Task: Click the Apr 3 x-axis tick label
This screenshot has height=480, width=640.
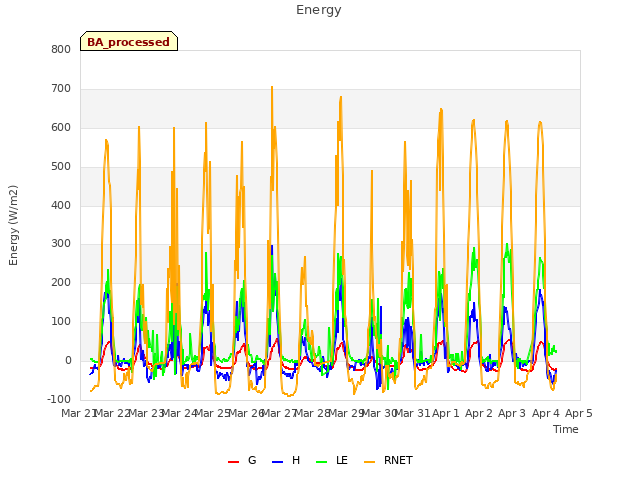Action: [x=512, y=413]
